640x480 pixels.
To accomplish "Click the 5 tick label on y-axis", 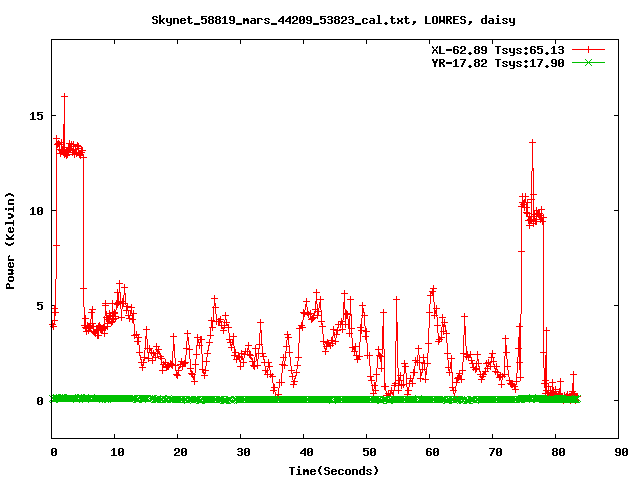I will point(40,306).
